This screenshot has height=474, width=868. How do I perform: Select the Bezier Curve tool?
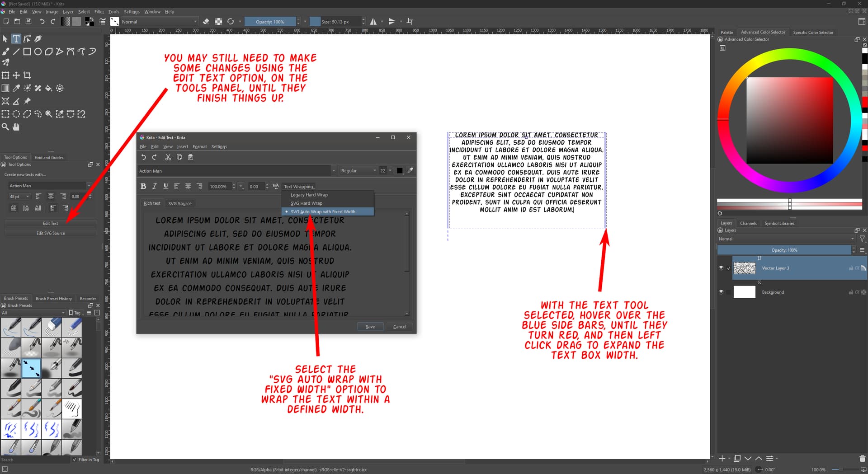click(71, 52)
